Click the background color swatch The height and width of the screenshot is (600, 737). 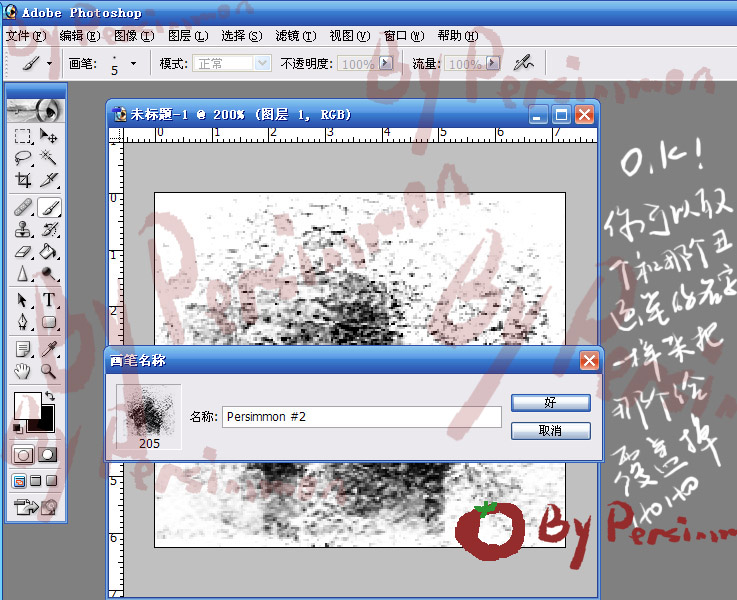pyautogui.click(x=46, y=424)
